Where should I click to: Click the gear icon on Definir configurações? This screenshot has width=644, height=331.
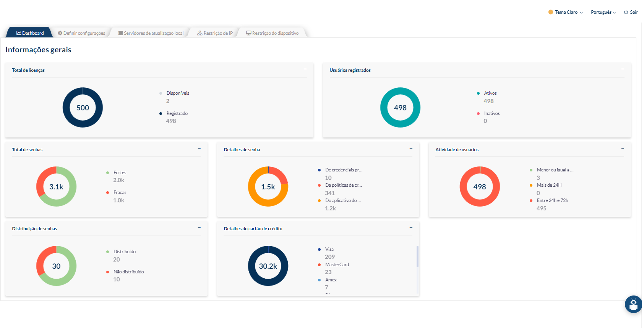coord(60,33)
